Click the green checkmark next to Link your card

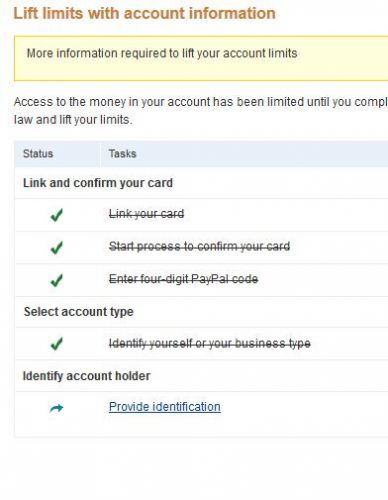(x=57, y=215)
